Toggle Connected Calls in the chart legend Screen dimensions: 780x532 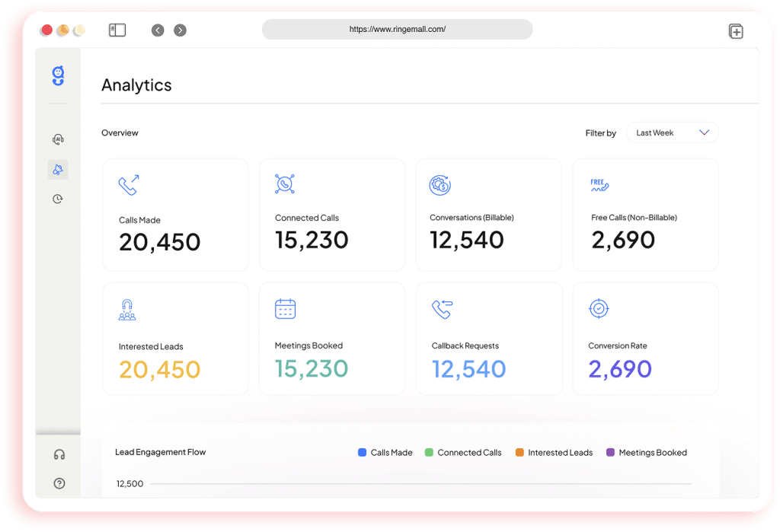pos(462,452)
